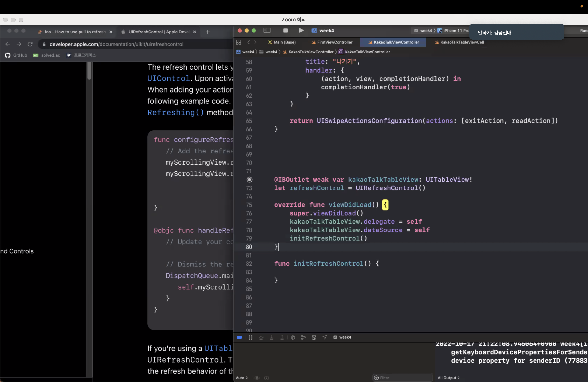Click KakaoTalkViewController file in jump bar
The image size is (588, 382).
(x=308, y=52)
